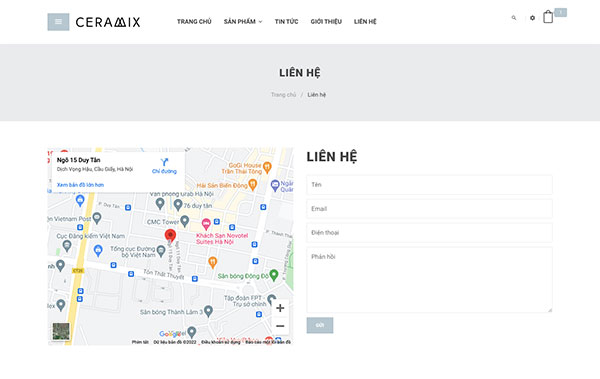This screenshot has width=600, height=379.
Task: Click the Google logo on map
Action: (x=170, y=334)
